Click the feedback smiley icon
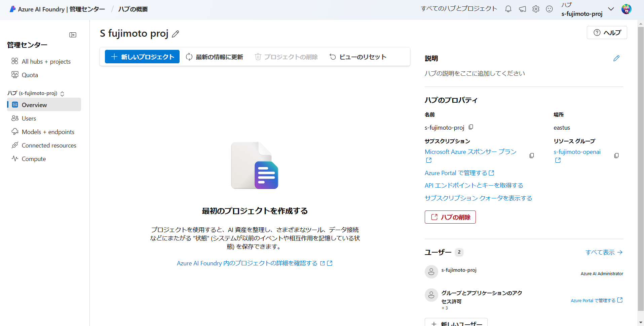 click(x=549, y=9)
